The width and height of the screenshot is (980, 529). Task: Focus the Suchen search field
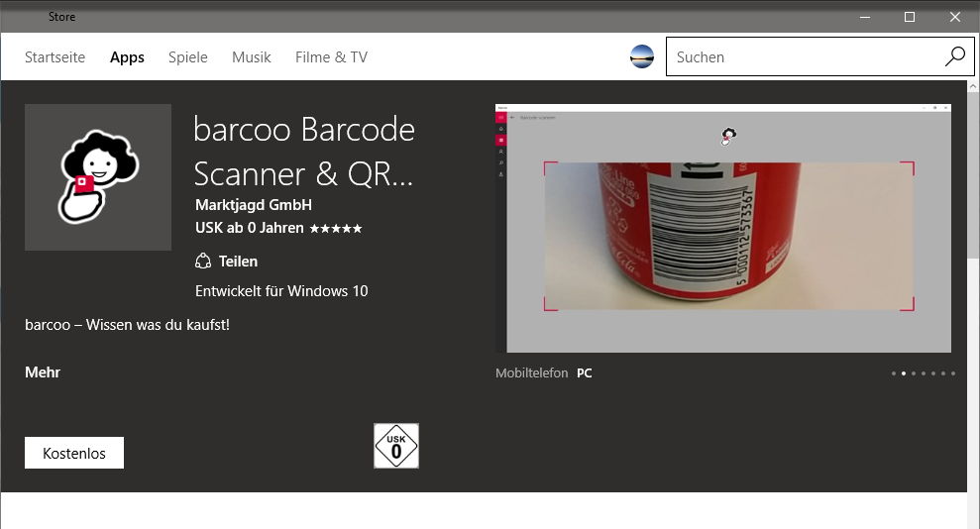[x=820, y=56]
